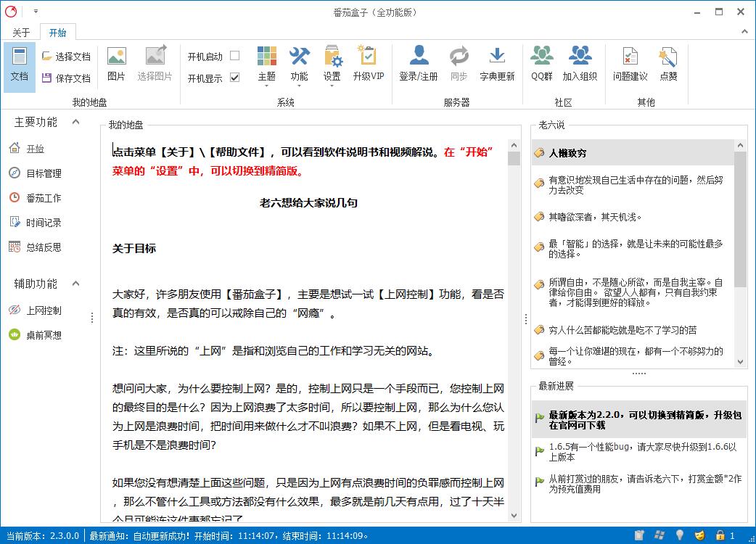Click the 点赞 icon
The width and height of the screenshot is (756, 544).
tap(668, 57)
